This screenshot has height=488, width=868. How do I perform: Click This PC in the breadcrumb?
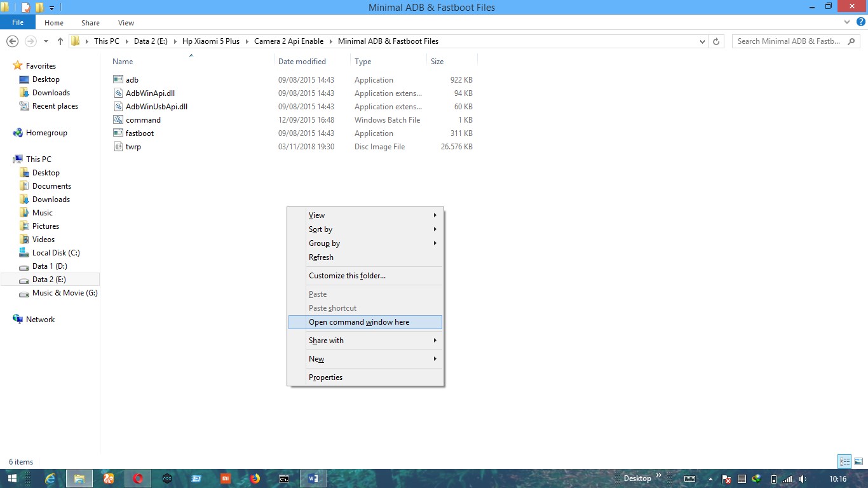click(x=106, y=41)
